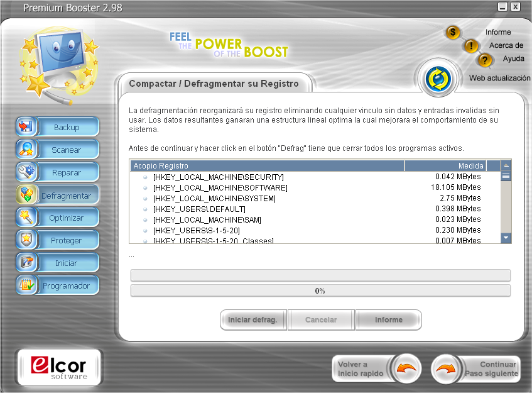Click the 18.105 MBytes value
The width and height of the screenshot is (532, 393).
[x=455, y=187]
